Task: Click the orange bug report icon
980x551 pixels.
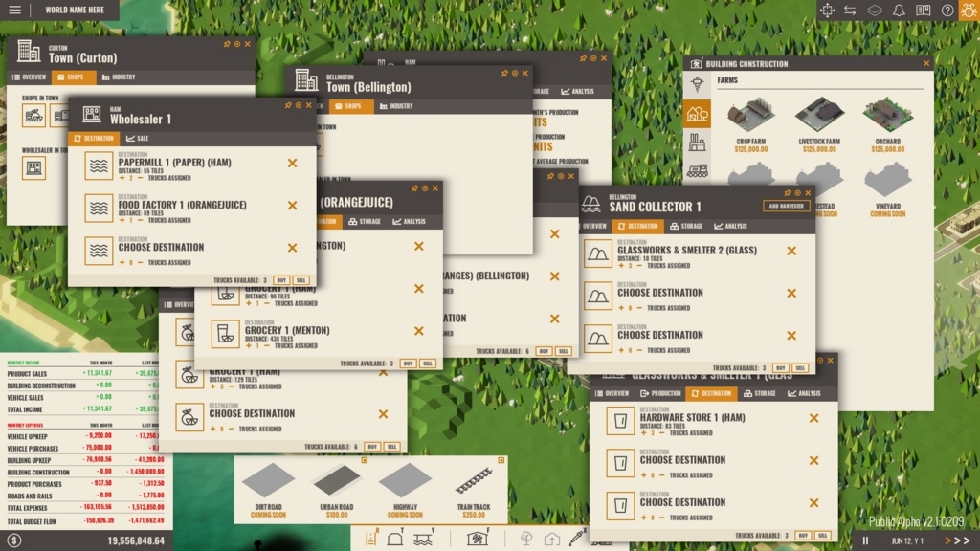Action: pos(969,10)
